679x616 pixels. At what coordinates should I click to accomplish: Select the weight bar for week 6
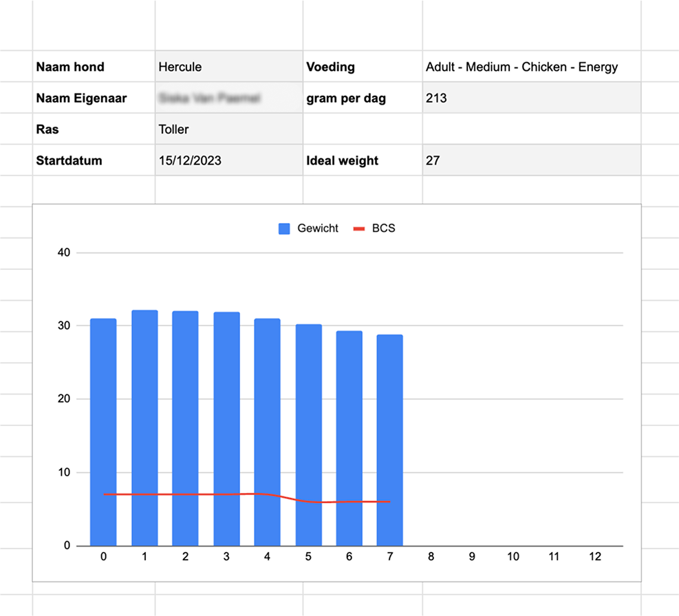click(349, 438)
